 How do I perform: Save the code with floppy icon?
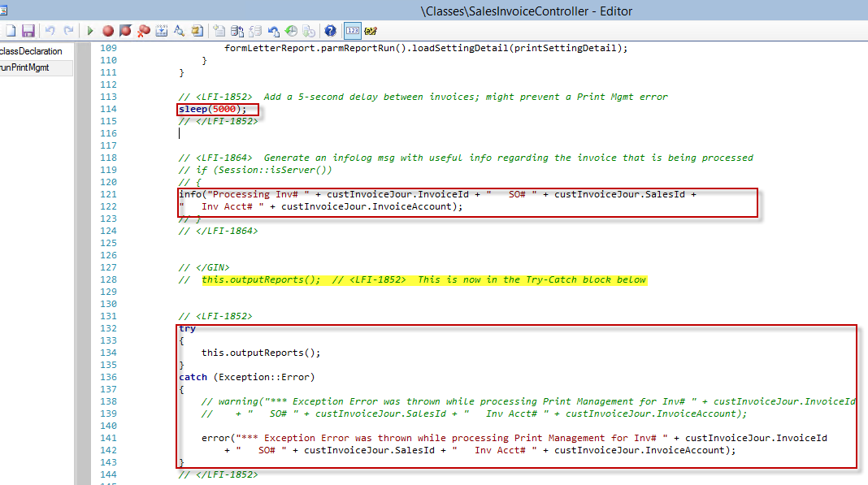tap(28, 31)
